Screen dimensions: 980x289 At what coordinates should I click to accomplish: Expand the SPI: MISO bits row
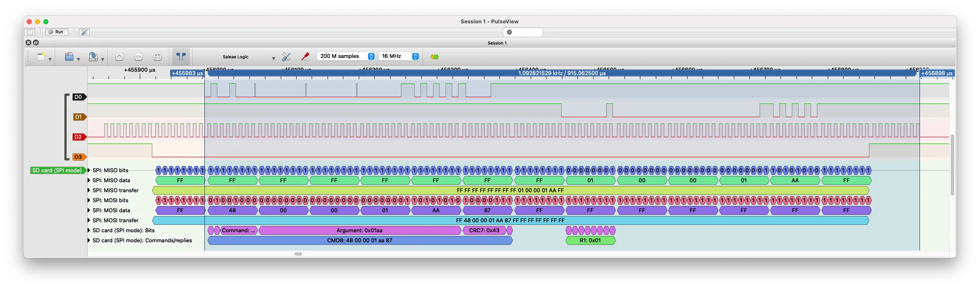point(89,170)
